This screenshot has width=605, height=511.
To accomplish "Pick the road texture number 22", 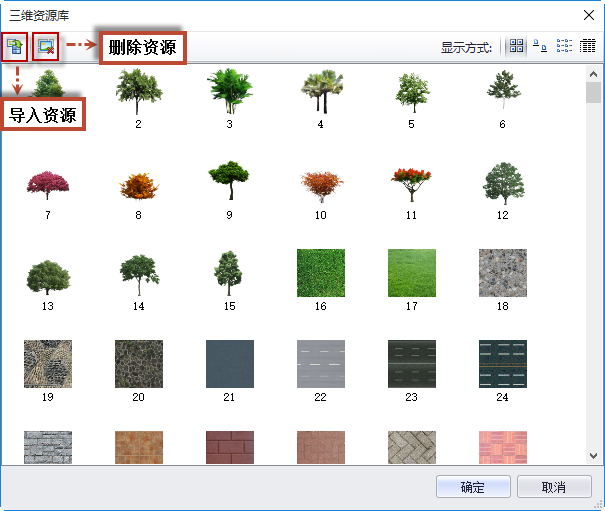I will [x=320, y=364].
